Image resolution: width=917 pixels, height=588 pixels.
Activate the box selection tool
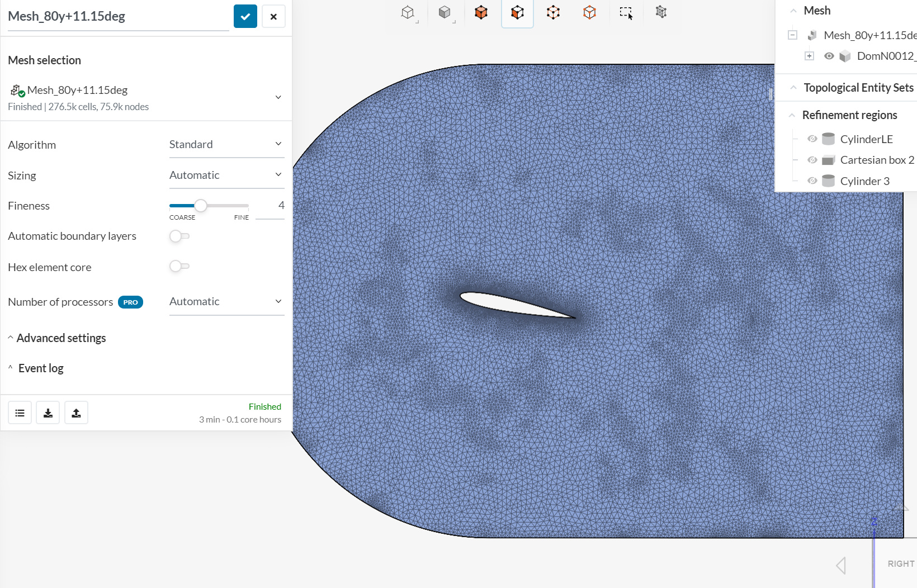tap(626, 12)
